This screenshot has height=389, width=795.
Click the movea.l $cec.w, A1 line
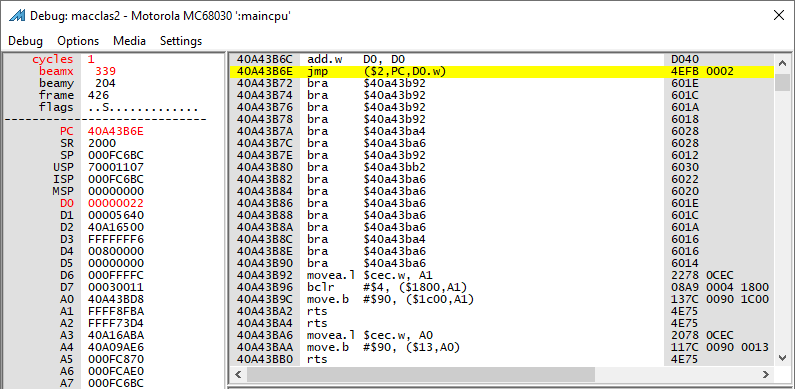(502, 275)
